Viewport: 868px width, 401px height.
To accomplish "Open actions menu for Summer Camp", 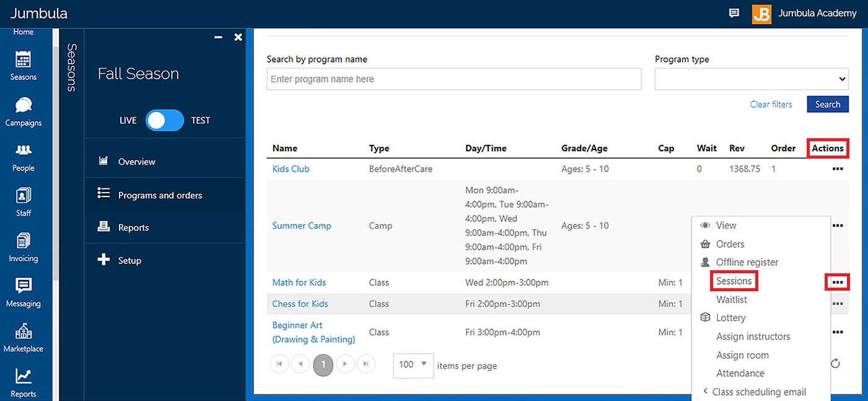I will (838, 226).
